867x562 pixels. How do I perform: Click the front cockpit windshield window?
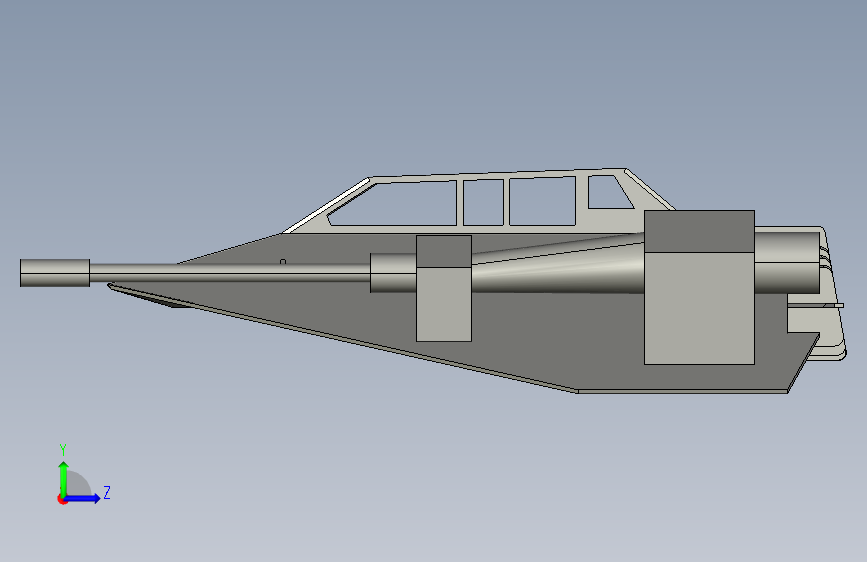point(393,204)
